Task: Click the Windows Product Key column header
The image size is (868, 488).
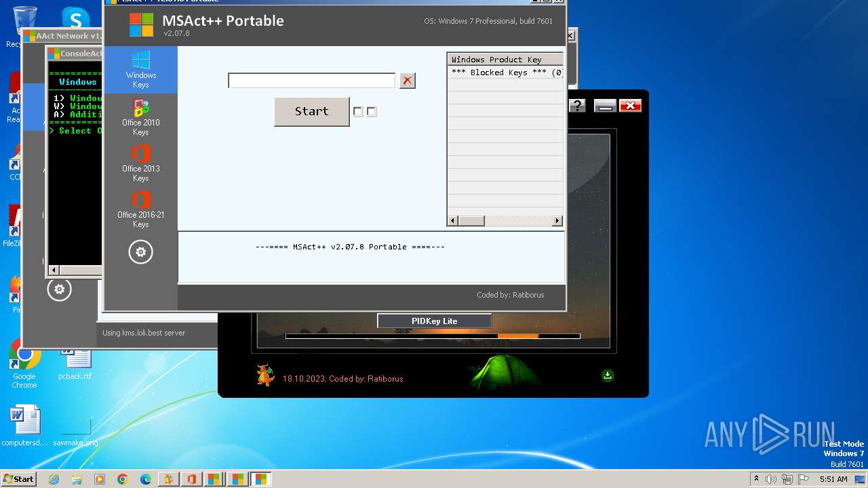Action: [505, 60]
